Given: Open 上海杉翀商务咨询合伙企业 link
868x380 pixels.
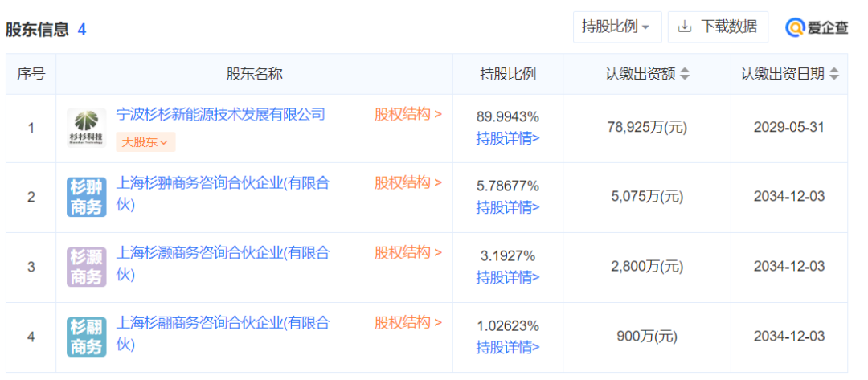Looking at the screenshot, I should 223,193.
